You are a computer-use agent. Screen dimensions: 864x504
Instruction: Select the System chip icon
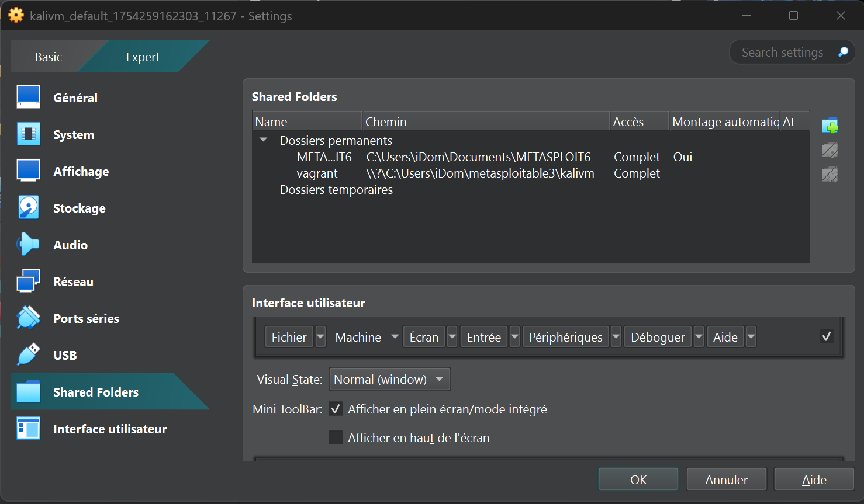pyautogui.click(x=29, y=134)
